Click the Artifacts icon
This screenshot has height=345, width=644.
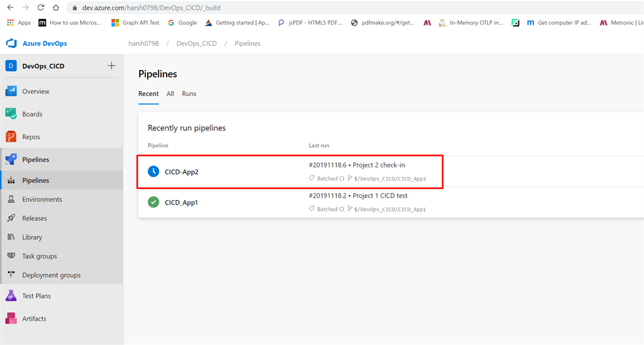[11, 319]
